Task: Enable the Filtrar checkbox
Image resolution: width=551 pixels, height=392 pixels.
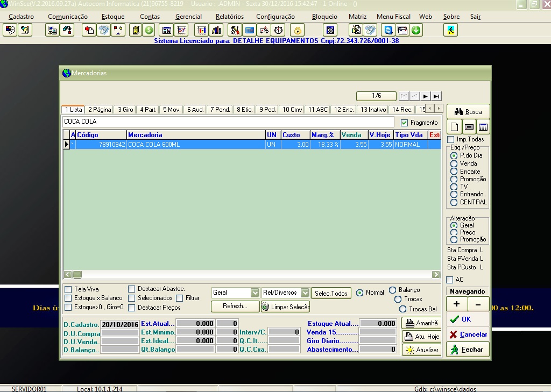Action: click(x=180, y=298)
